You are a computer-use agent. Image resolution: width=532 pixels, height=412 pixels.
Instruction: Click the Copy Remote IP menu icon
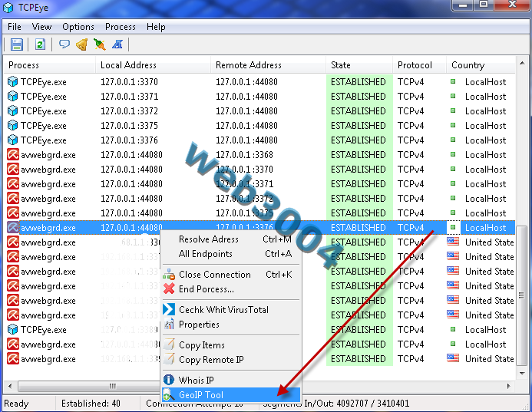pyautogui.click(x=169, y=359)
